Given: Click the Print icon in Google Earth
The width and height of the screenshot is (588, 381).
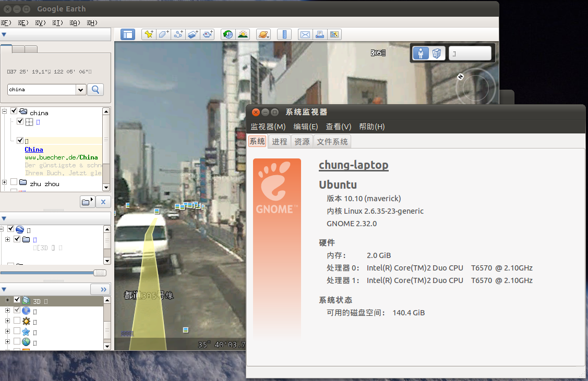Looking at the screenshot, I should tap(320, 34).
